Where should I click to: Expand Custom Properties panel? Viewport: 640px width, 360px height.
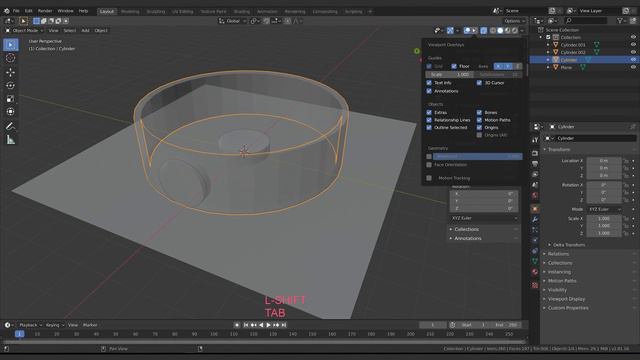568,308
